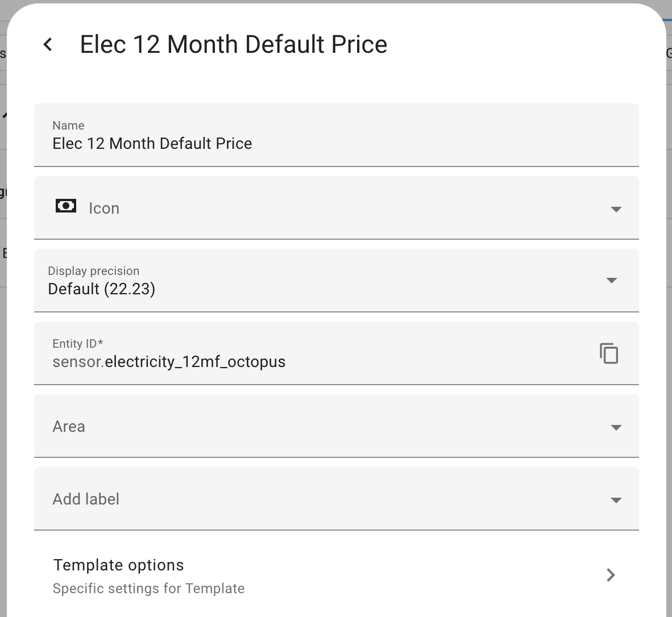The width and height of the screenshot is (672, 617).
Task: Open the Area dropdown arrow
Action: pyautogui.click(x=616, y=427)
